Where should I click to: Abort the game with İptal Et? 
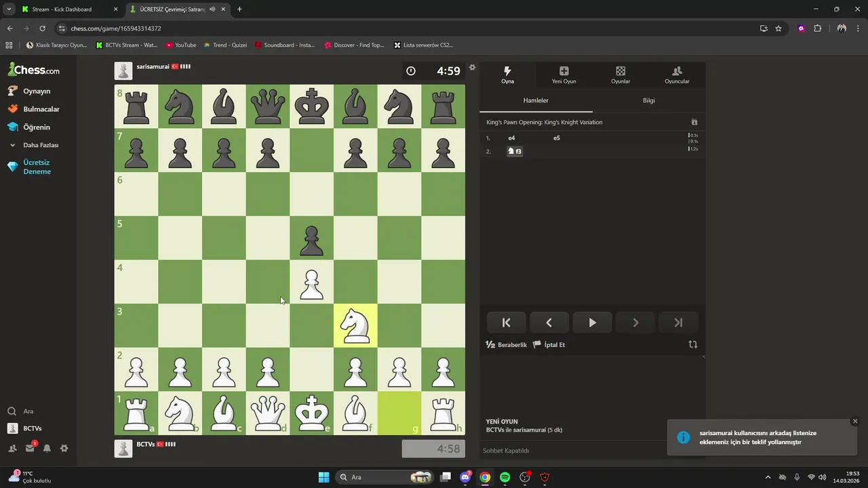pos(549,344)
